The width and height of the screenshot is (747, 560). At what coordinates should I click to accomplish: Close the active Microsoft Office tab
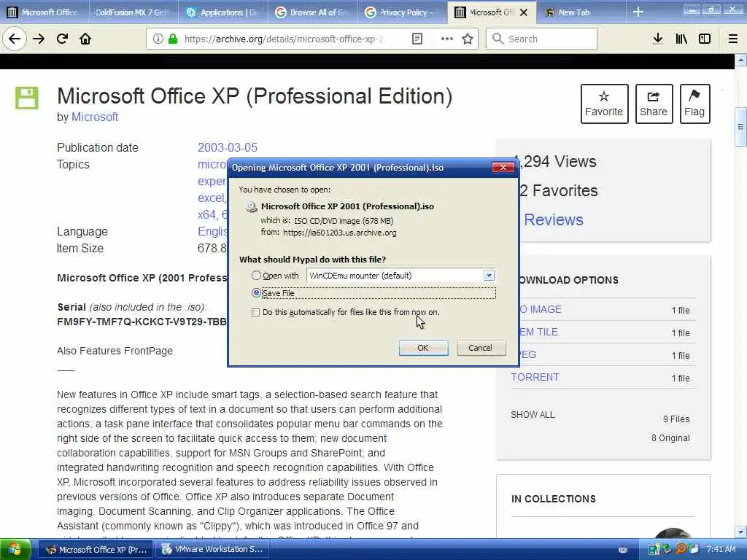pos(524,12)
